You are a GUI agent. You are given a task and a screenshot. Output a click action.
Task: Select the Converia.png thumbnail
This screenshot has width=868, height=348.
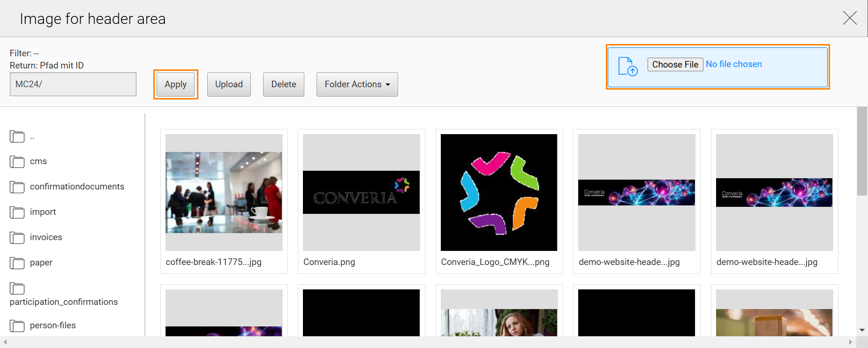click(361, 192)
